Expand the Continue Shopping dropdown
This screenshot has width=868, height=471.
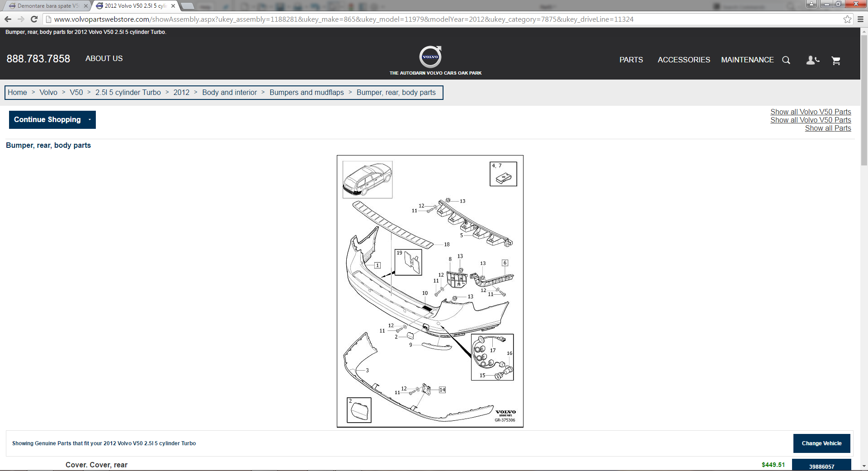[52, 120]
